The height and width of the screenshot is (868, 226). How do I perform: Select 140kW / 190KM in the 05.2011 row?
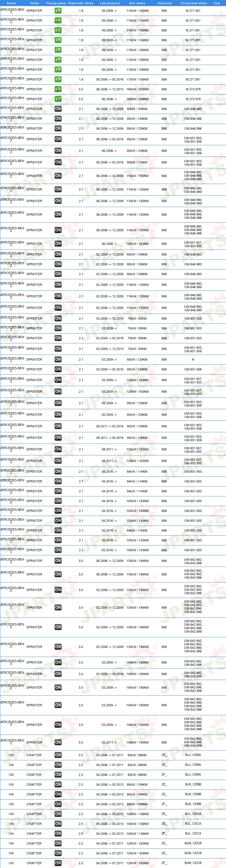pyautogui.click(x=137, y=742)
